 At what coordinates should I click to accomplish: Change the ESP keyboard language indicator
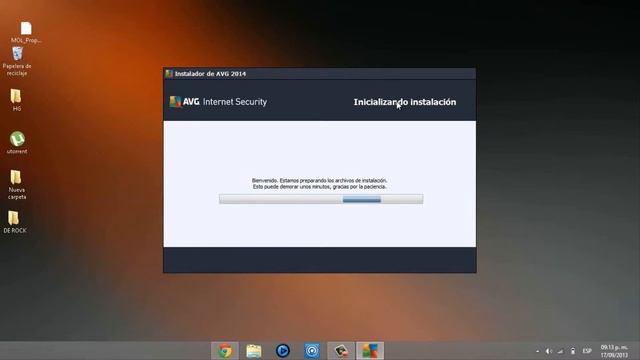tap(587, 351)
